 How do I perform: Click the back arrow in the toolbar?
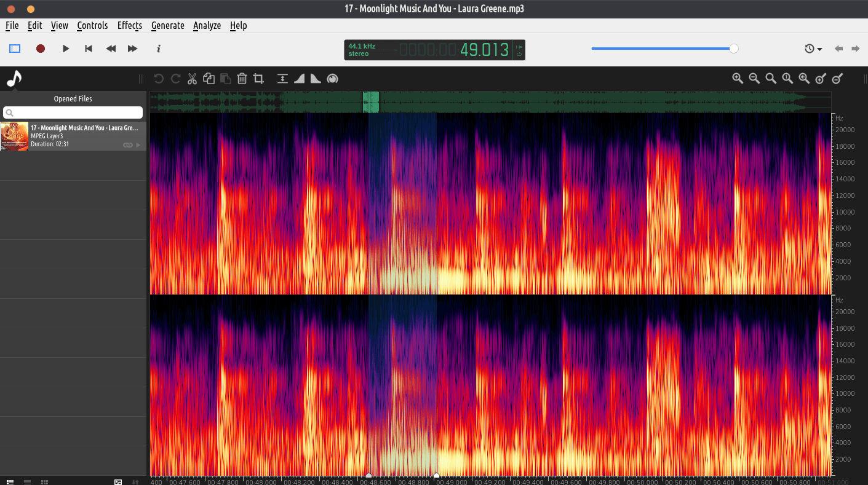pos(838,49)
